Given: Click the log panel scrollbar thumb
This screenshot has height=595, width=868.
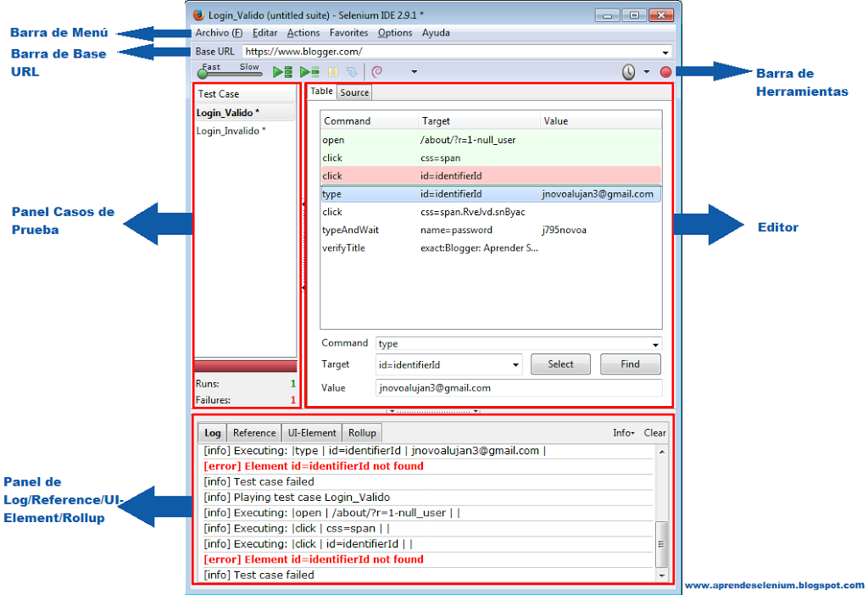Looking at the screenshot, I should (x=661, y=544).
